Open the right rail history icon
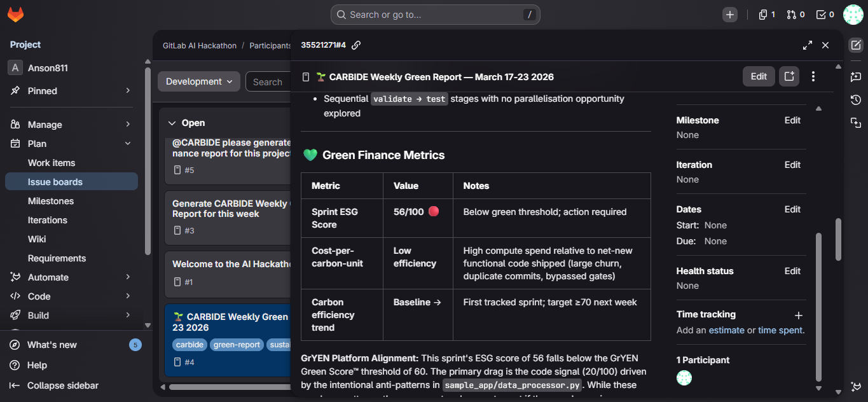Image resolution: width=868 pixels, height=402 pixels. [856, 100]
